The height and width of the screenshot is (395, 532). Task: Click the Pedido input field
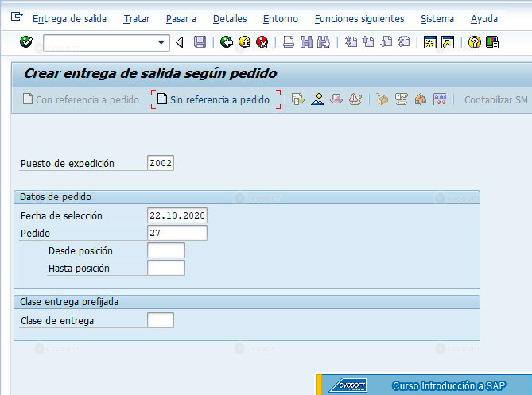pos(177,233)
